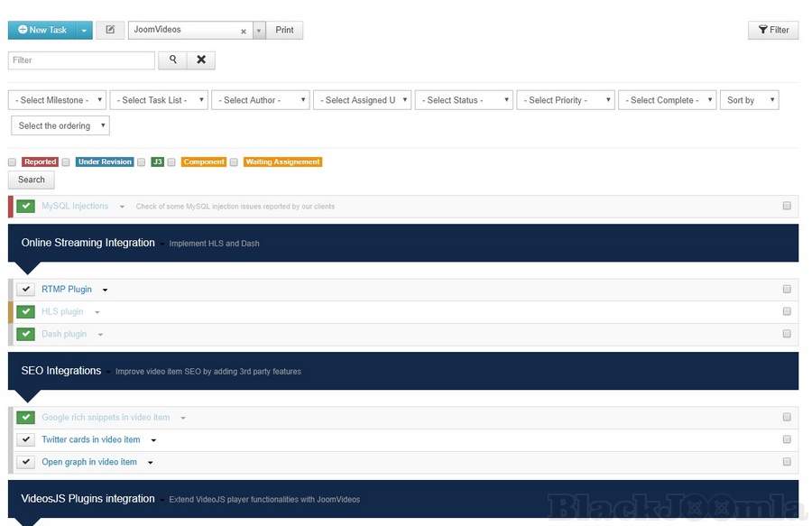812x526 pixels.
Task: Click the magnifying glass search icon
Action: (172, 60)
